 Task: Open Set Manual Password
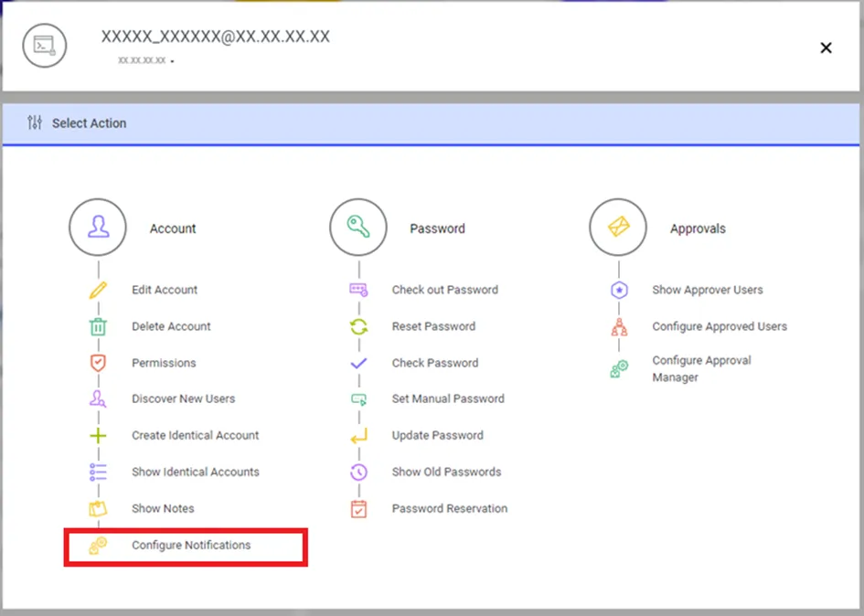pos(448,398)
